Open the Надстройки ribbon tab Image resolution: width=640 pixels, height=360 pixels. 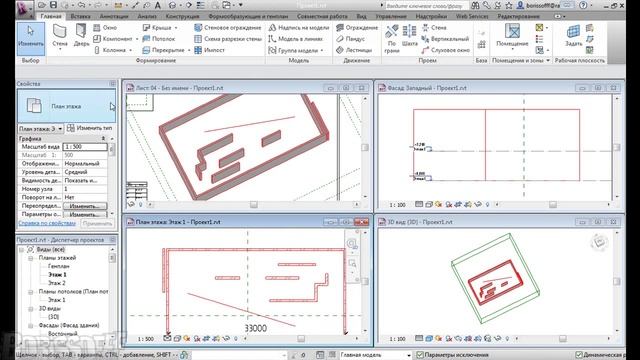click(431, 16)
